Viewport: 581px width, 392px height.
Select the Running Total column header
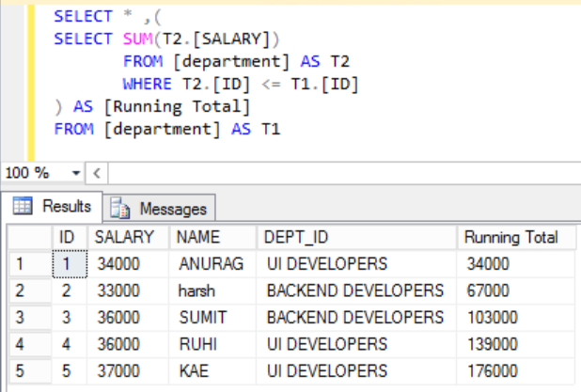pyautogui.click(x=516, y=237)
